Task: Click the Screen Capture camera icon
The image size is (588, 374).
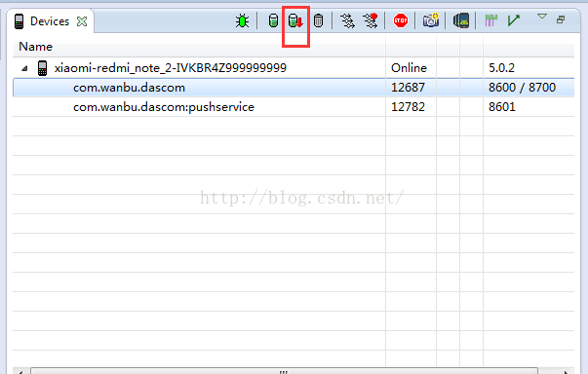Action: click(431, 20)
